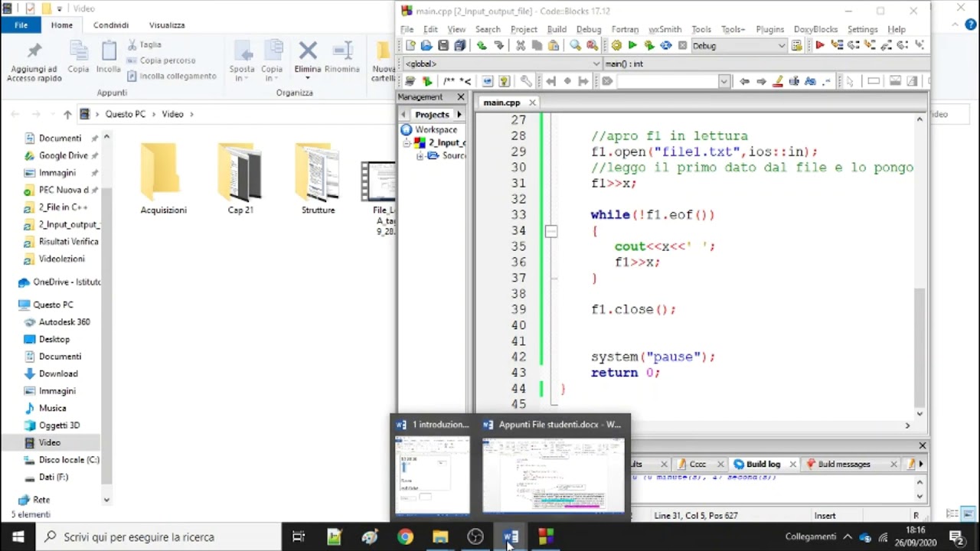Click the Windows search box in taskbar
Viewport: 980px width, 551px height.
click(158, 536)
